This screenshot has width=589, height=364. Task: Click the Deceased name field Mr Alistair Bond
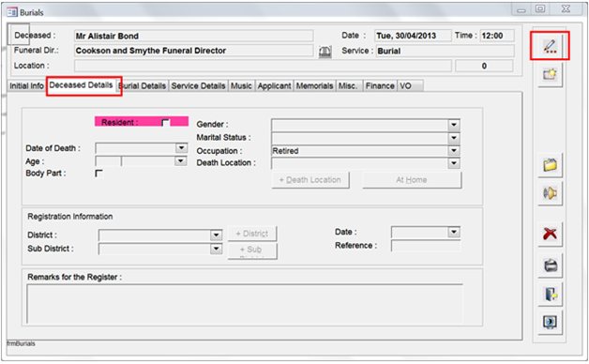194,36
